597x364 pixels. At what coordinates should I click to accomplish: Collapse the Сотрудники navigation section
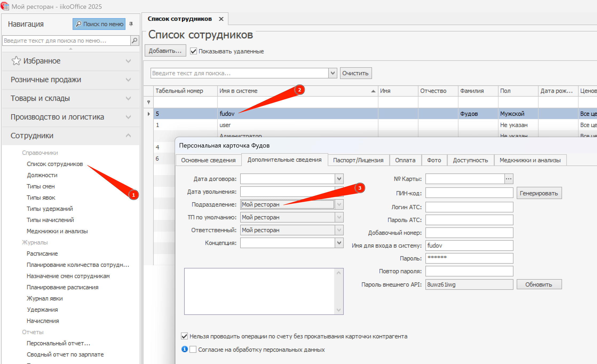click(128, 136)
